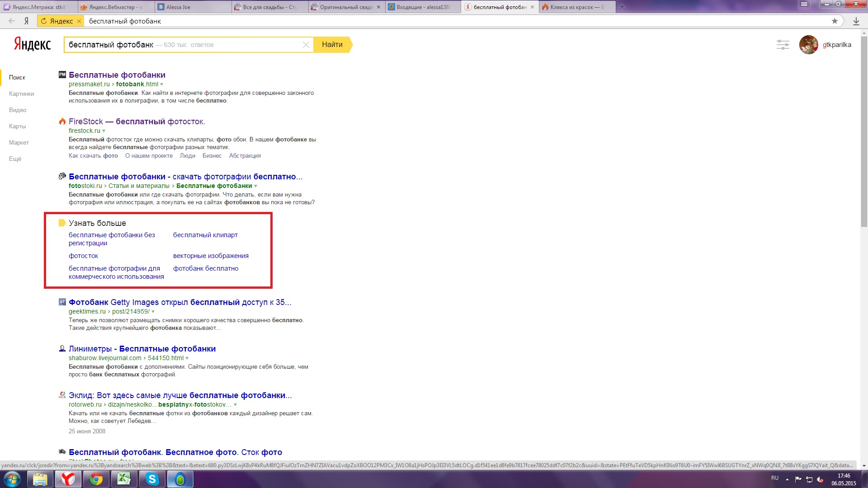
Task: Open Эклид лучше бесплатные фотобанки result
Action: 180,395
